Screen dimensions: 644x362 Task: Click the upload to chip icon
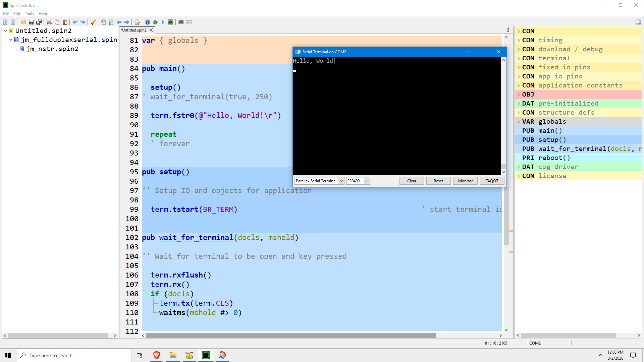[x=171, y=22]
